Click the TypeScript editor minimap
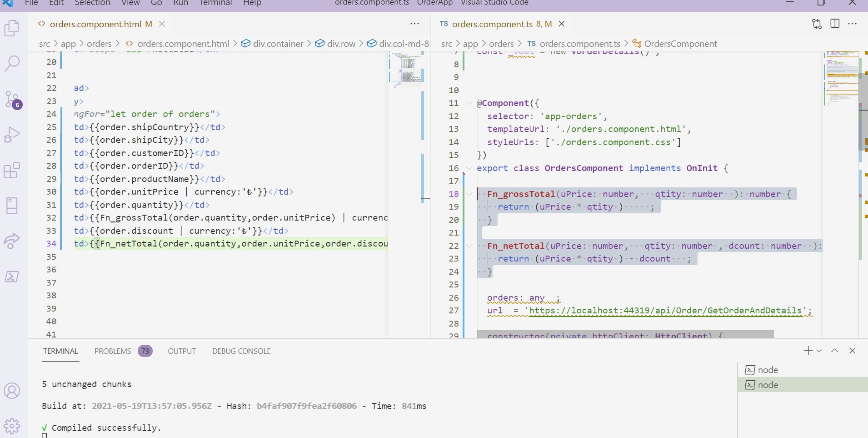 841,77
